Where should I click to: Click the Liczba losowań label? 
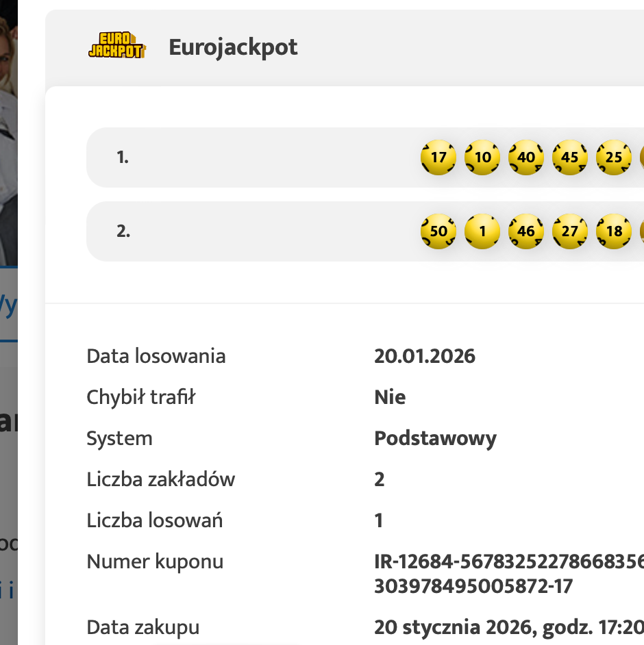[x=154, y=520]
